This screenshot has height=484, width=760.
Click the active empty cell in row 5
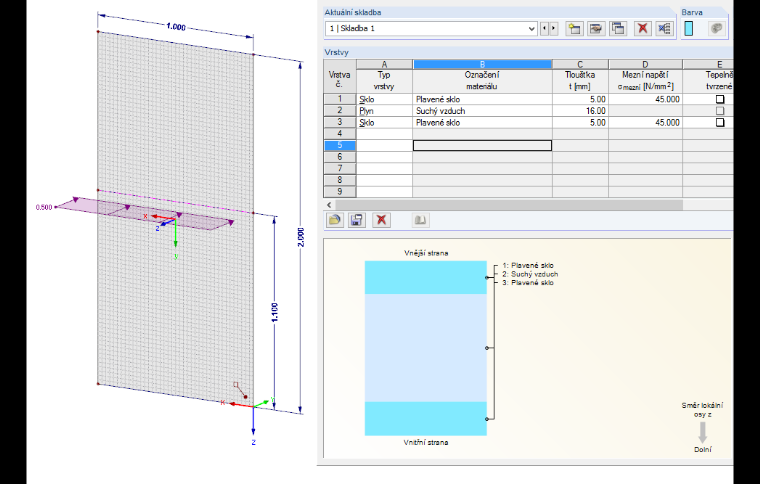pos(482,145)
